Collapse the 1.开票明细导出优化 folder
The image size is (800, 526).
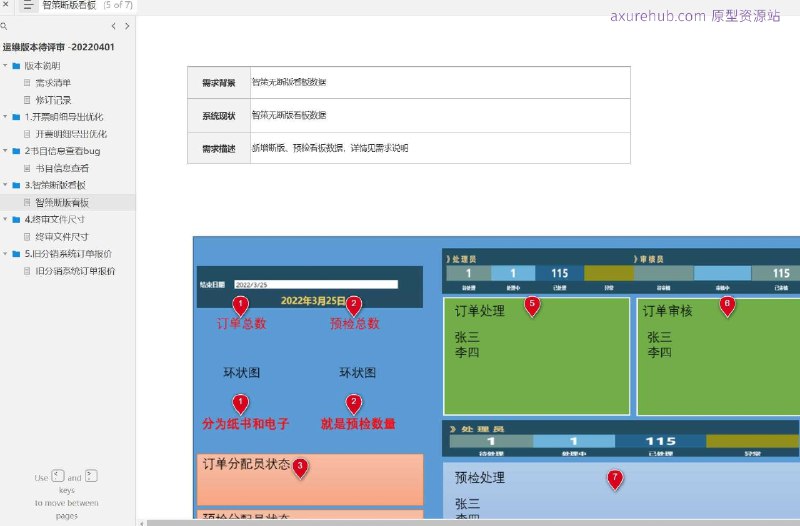coord(5,117)
